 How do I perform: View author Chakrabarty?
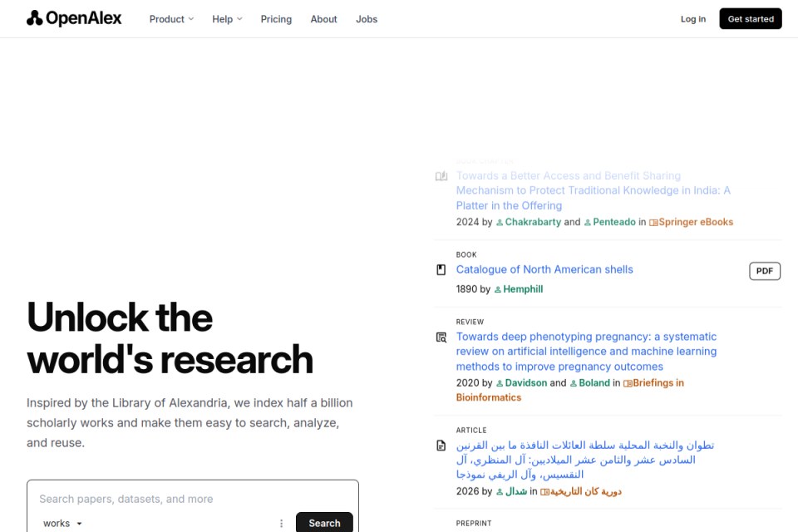[533, 222]
